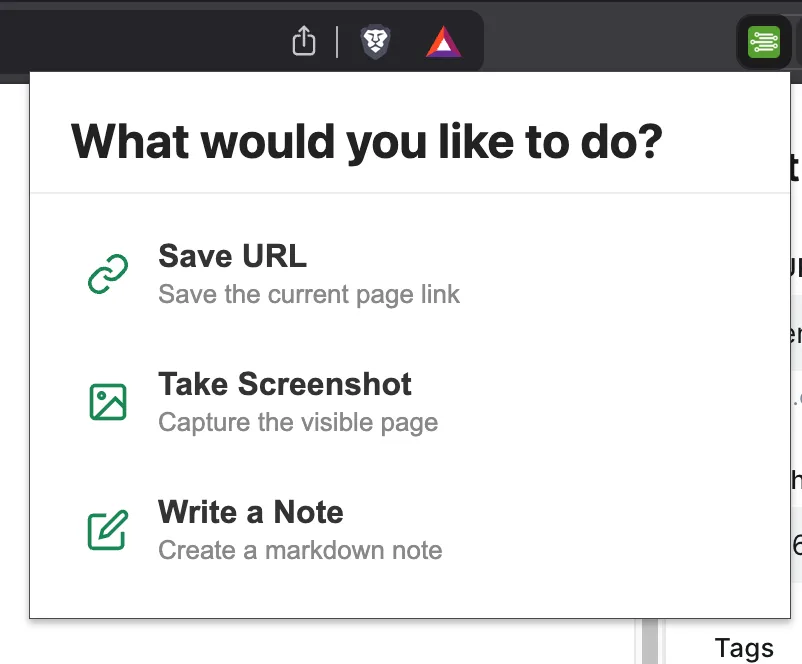Click the chain link icon beside Save URL
This screenshot has width=802, height=664.
coord(108,274)
